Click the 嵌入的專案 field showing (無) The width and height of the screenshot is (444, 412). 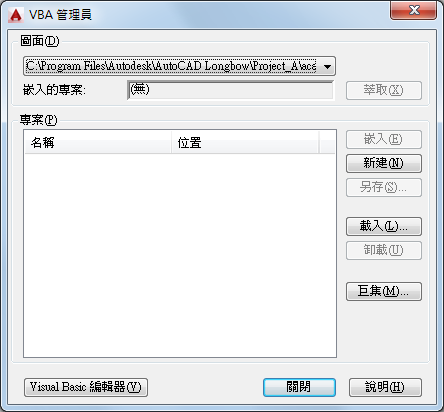pos(230,90)
